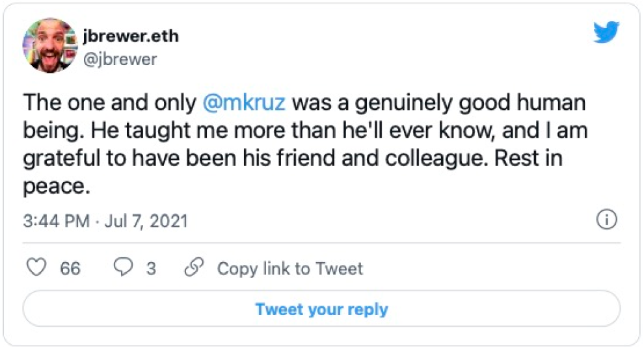
Task: Open the info circle icon
Action: click(x=606, y=220)
